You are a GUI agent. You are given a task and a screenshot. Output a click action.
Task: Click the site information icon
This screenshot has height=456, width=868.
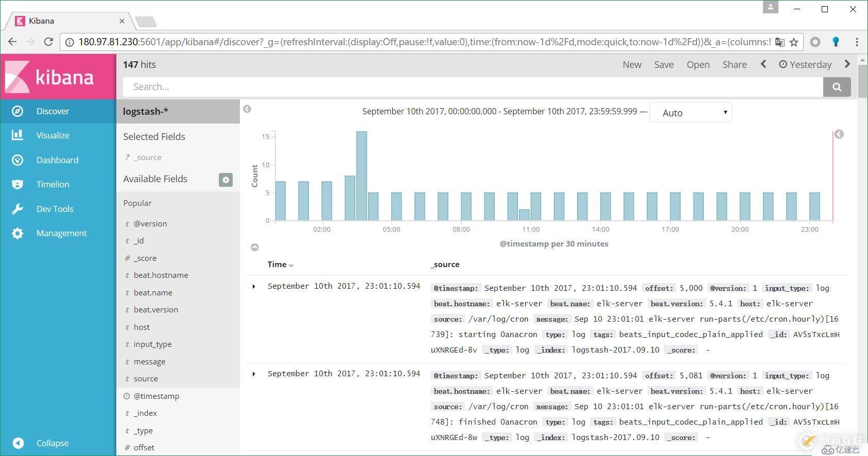[x=70, y=42]
